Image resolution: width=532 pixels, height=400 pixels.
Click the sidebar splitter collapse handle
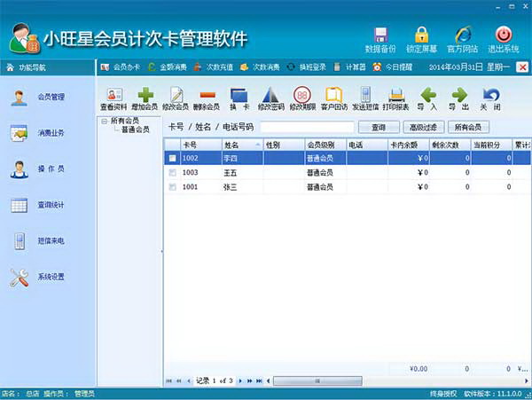162,251
